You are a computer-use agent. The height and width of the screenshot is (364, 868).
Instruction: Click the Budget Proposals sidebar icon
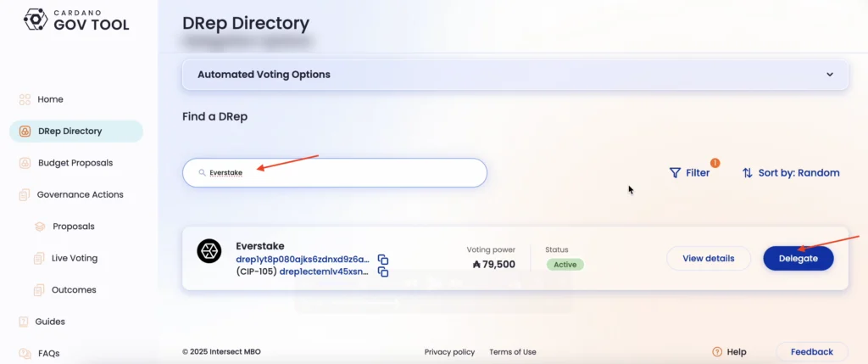point(25,163)
